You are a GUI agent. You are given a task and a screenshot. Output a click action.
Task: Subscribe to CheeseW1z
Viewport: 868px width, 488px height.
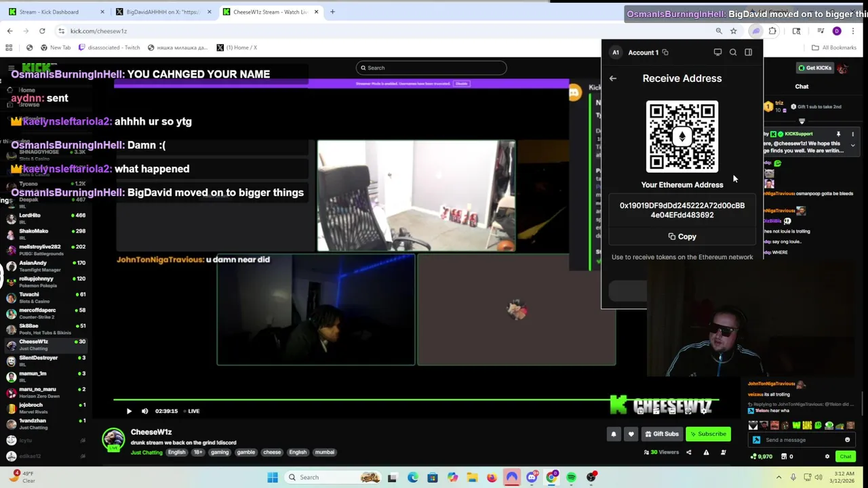[x=709, y=434]
